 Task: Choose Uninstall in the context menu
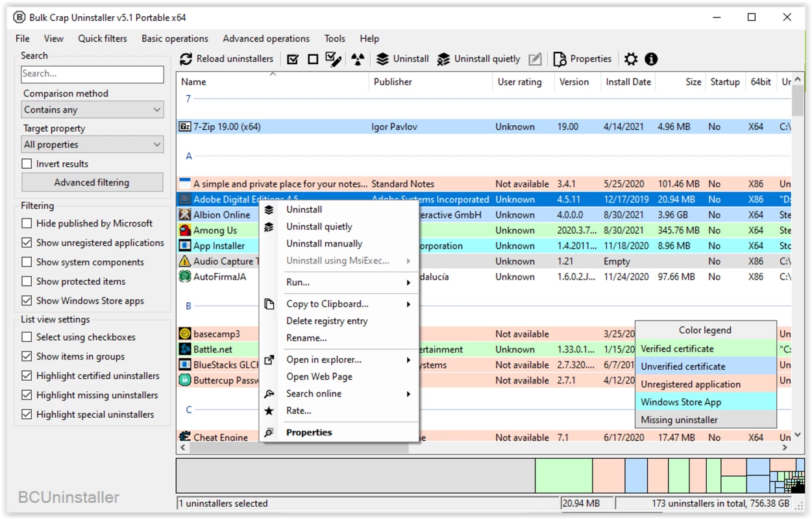tap(339, 210)
